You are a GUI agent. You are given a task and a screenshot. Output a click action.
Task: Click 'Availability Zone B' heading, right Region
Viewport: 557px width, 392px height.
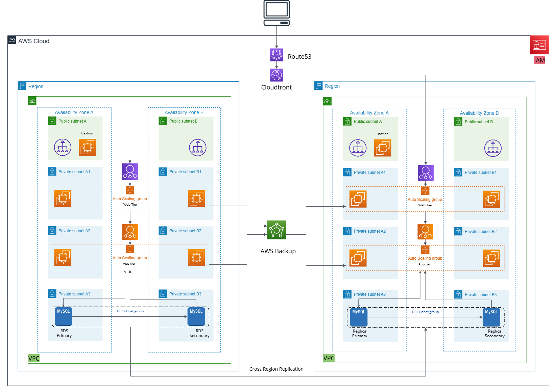click(x=479, y=113)
